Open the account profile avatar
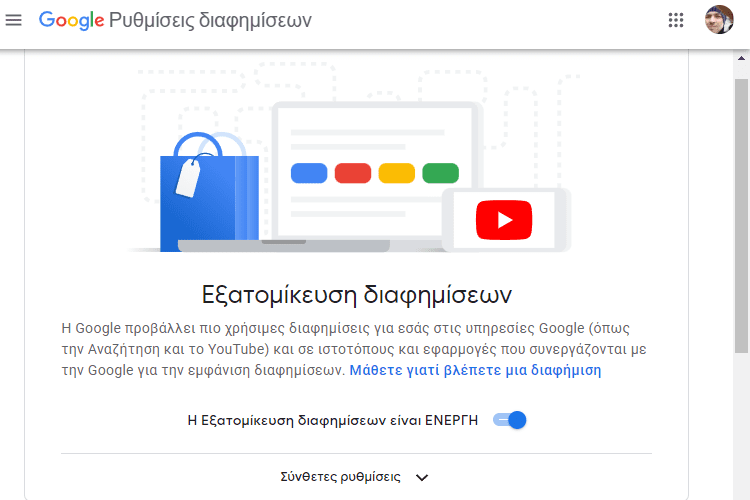750x500 pixels. click(719, 20)
